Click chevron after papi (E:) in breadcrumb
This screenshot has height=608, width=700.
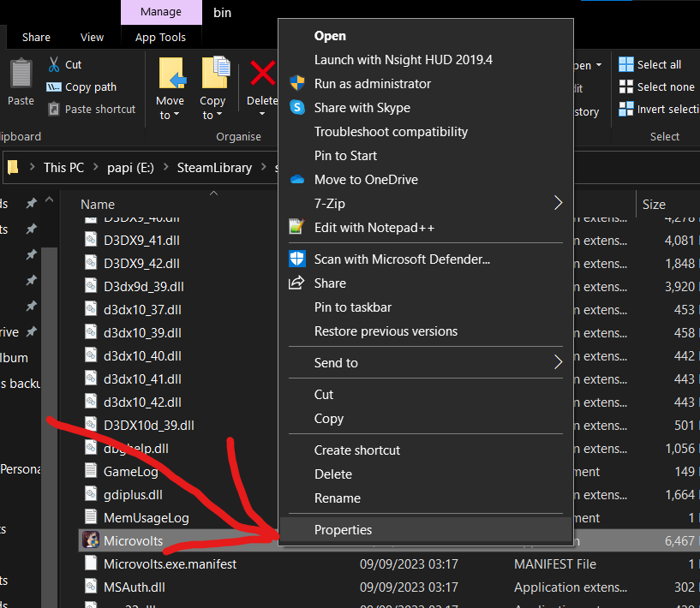tap(165, 167)
